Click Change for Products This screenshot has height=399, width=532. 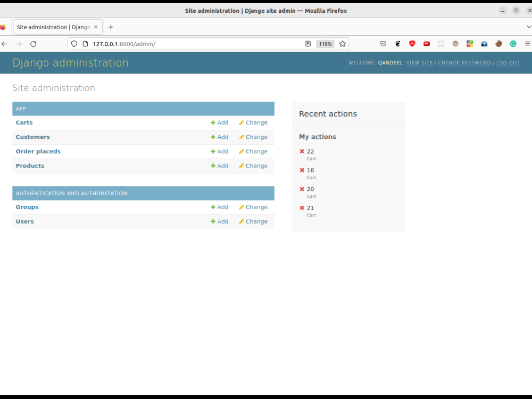[253, 166]
